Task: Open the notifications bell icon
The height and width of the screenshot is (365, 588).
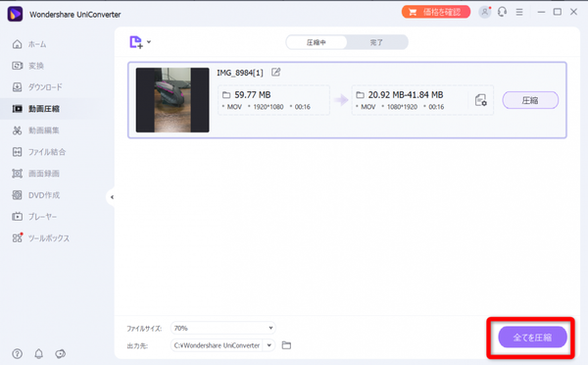Action: (38, 354)
